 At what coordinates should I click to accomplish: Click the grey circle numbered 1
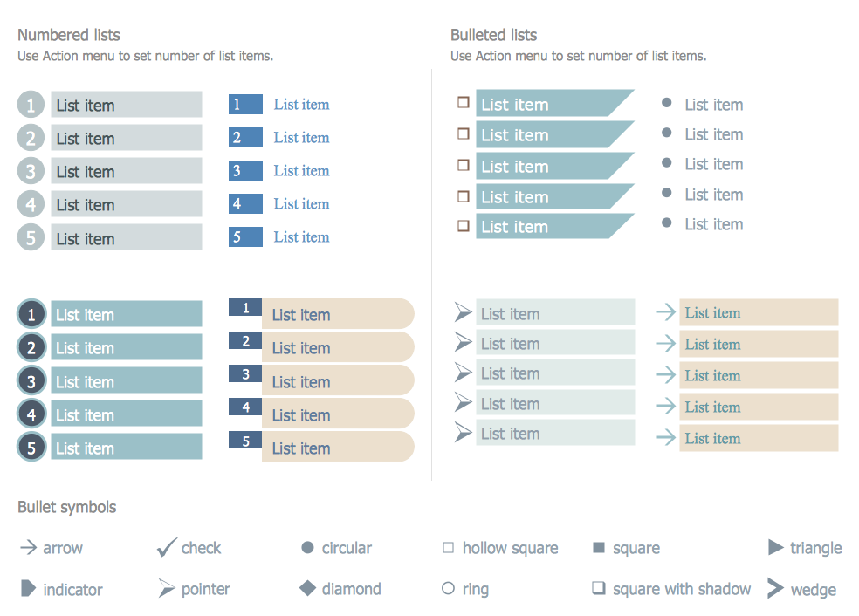click(x=31, y=105)
